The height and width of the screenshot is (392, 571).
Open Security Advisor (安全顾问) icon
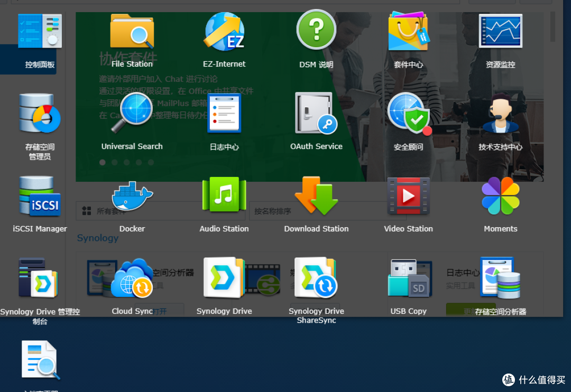(x=409, y=114)
